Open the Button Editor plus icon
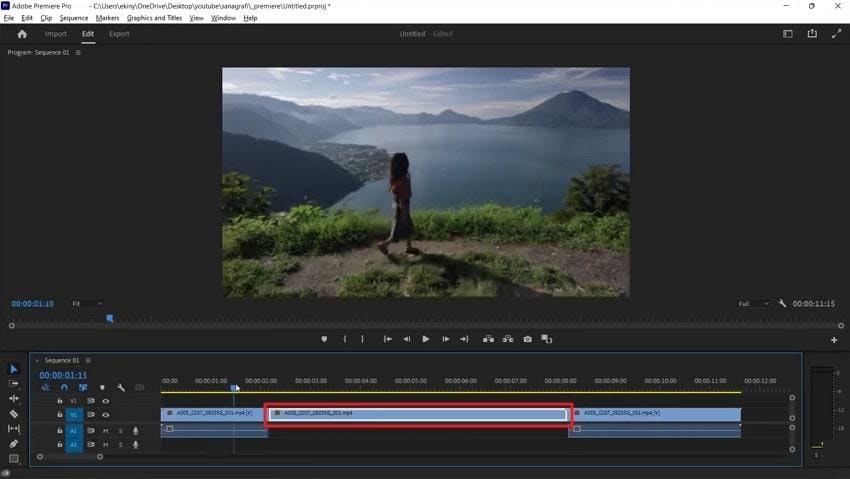 [834, 340]
